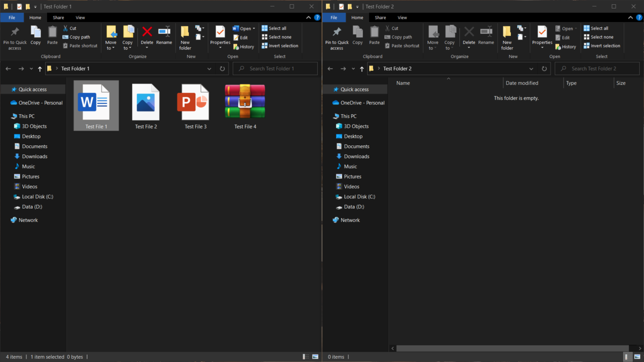This screenshot has width=644, height=362.
Task: Switch Test Folder 1 to details view
Action: pos(305,357)
